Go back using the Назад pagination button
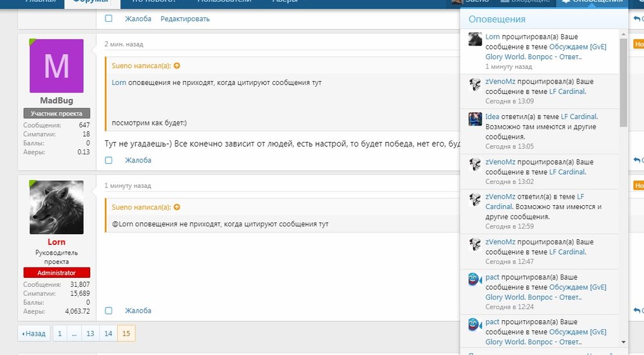The width and height of the screenshot is (644, 355). (x=34, y=334)
